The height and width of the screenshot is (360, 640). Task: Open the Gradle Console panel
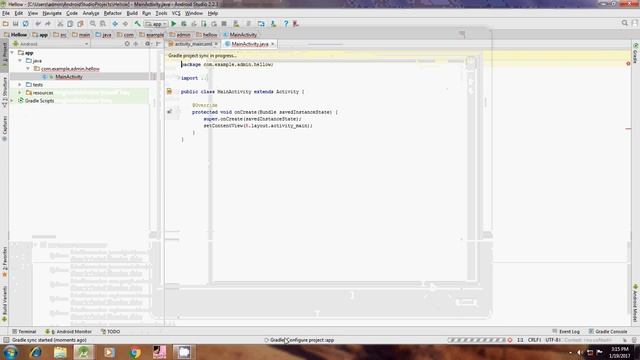tap(608, 331)
